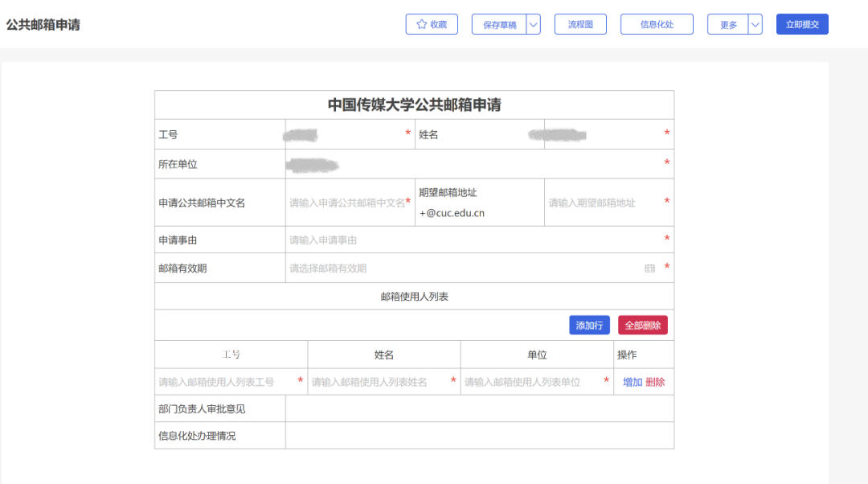
Task: Click the 邮箱使用人列表姓名 input field
Action: click(x=379, y=382)
